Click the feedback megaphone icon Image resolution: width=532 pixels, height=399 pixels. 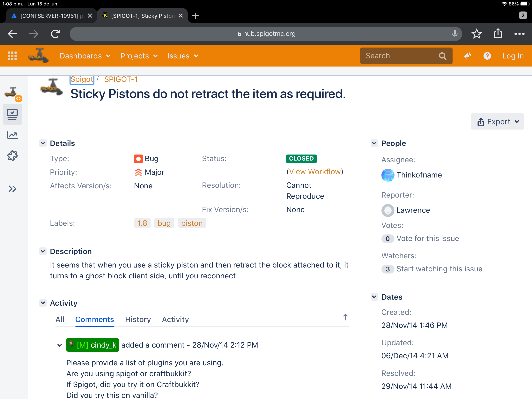click(468, 56)
